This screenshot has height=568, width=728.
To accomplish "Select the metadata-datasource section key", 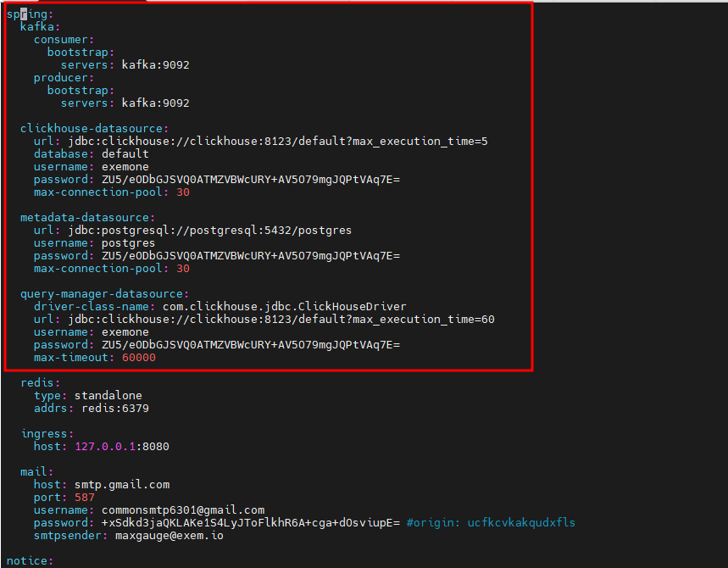I will [86, 218].
